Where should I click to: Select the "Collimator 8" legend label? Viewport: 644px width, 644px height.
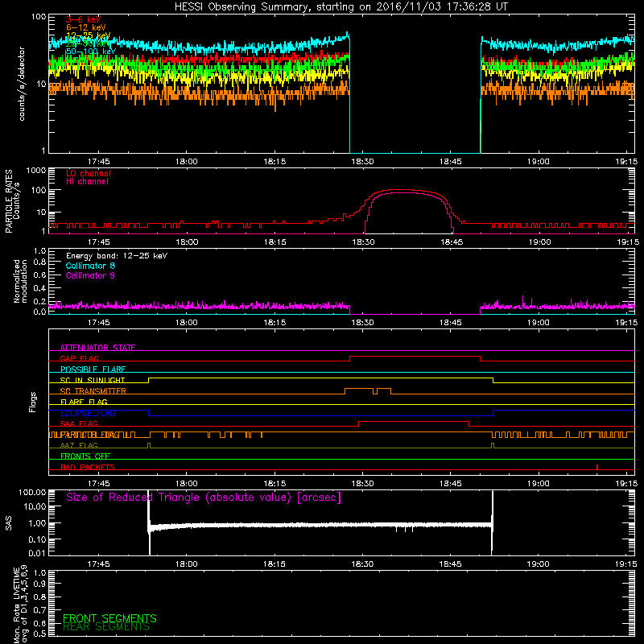click(x=90, y=266)
